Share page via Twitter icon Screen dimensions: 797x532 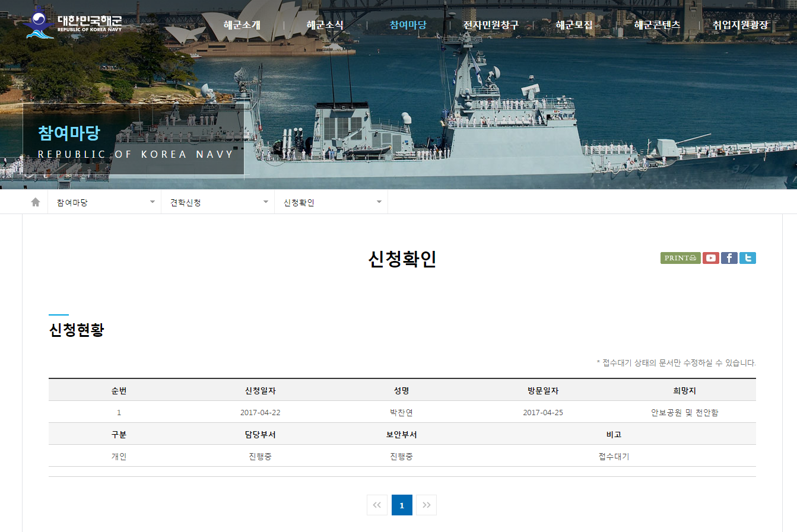click(748, 258)
